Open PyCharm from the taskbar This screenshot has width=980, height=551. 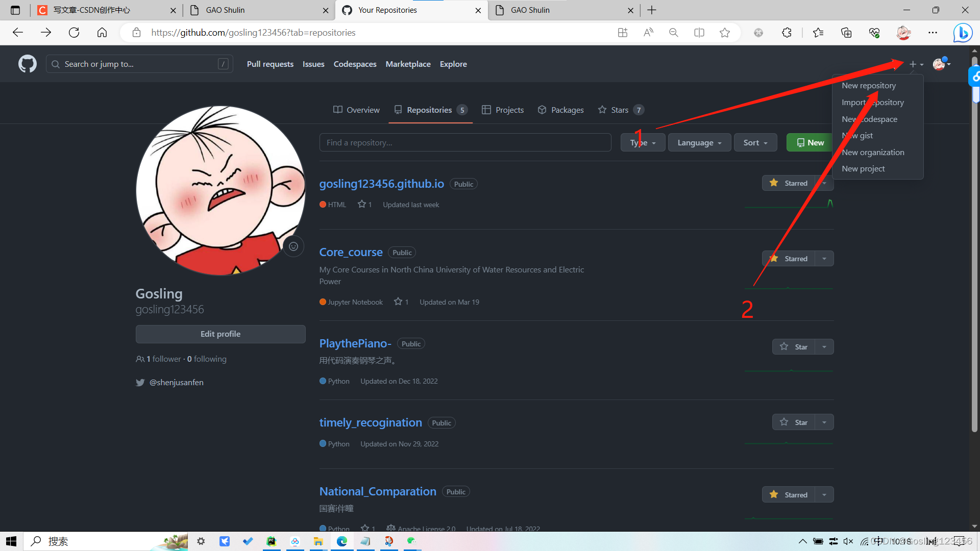tap(272, 541)
